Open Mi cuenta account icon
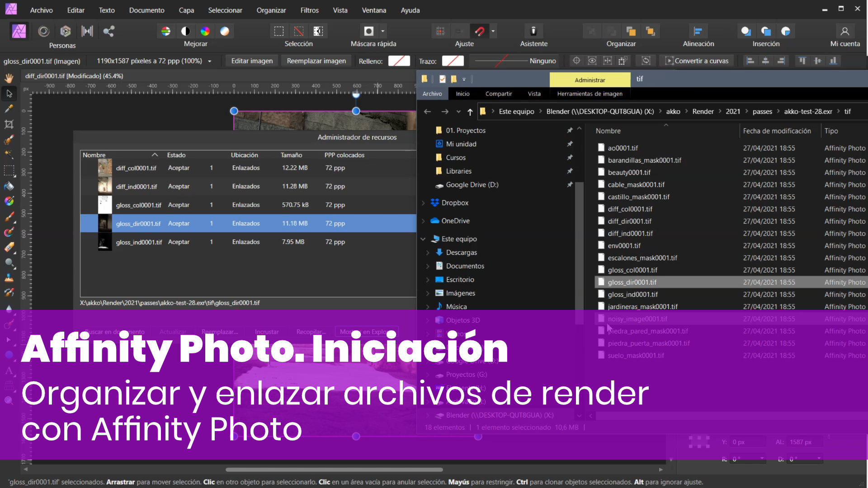The width and height of the screenshot is (868, 488). 845,31
